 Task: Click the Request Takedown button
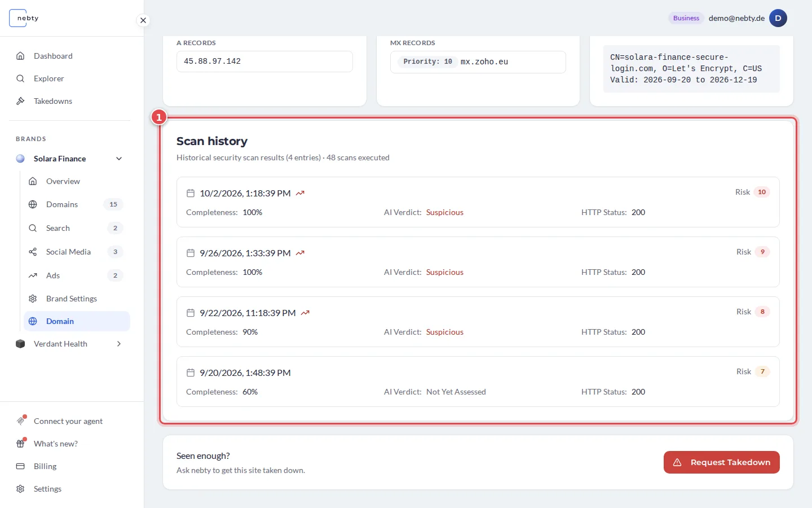(721, 462)
